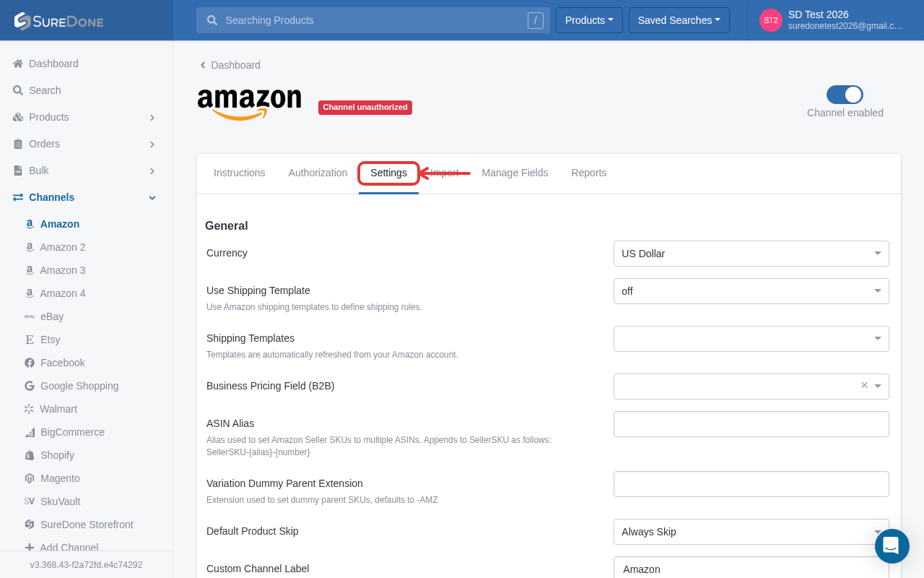Click the Custom Channel Label field
Viewport: 924px width, 578px height.
751,569
